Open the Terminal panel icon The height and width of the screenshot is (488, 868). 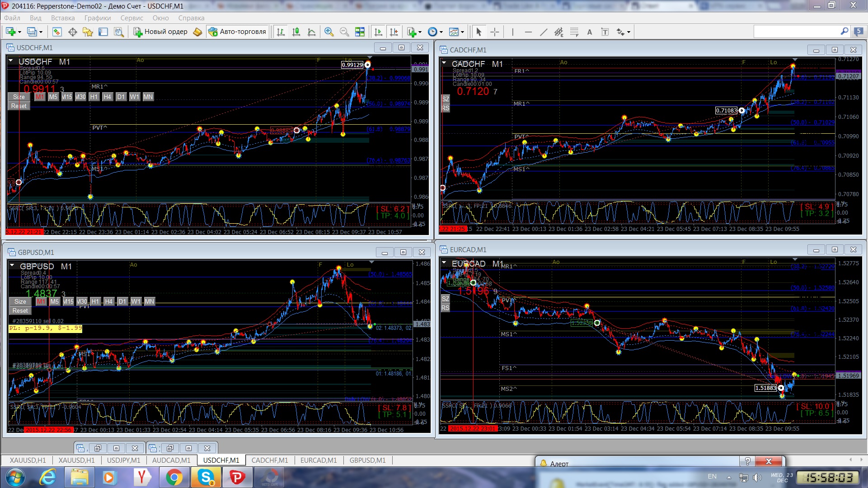click(103, 32)
